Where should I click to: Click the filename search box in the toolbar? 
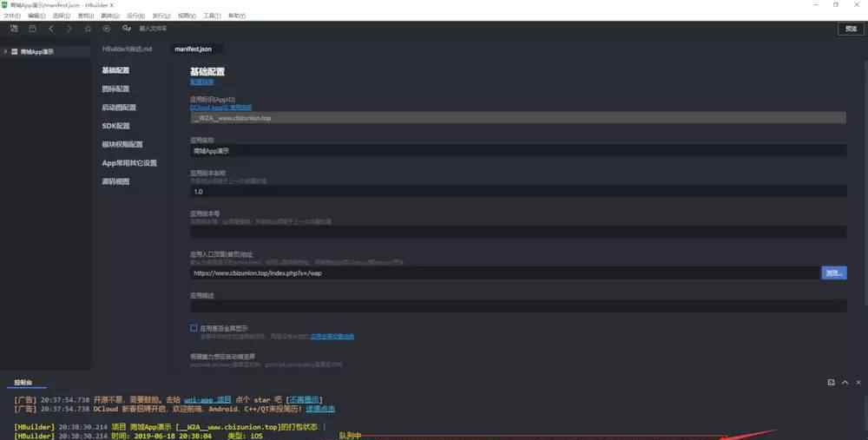tap(153, 29)
